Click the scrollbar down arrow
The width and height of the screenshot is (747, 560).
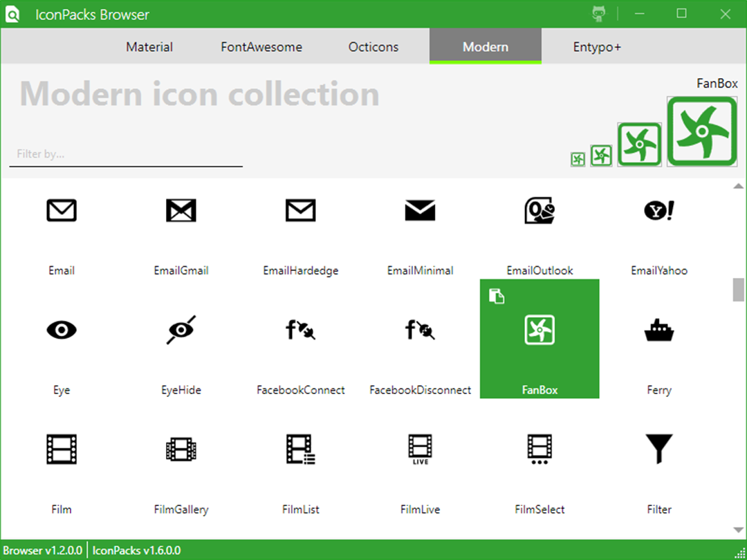[738, 530]
